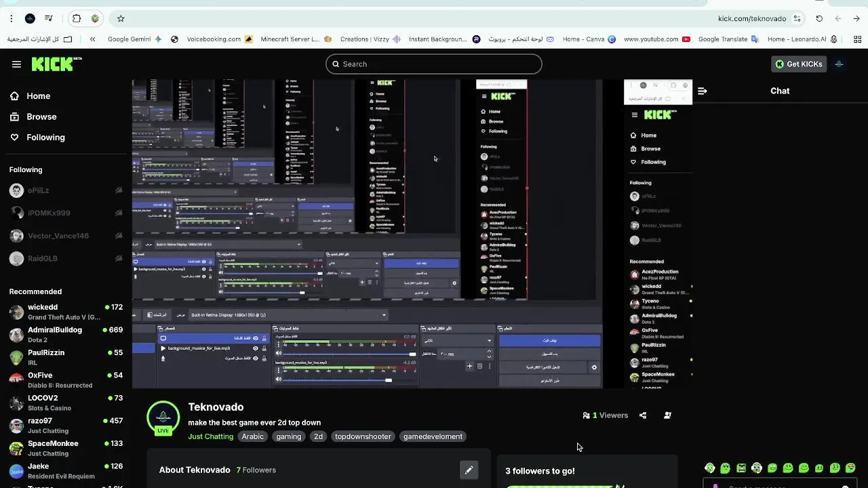The width and height of the screenshot is (868, 488).
Task: Open three-dot menu in OBS transitions
Action: [x=490, y=366]
